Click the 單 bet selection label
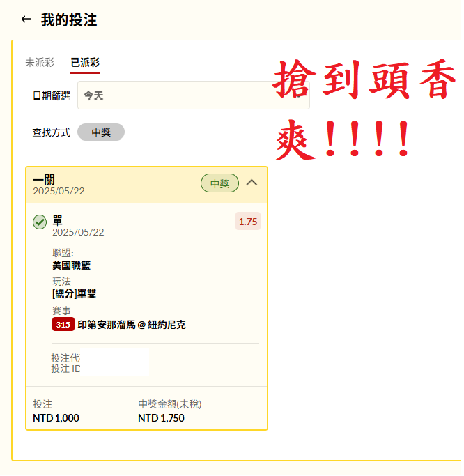The image size is (464, 476). tap(57, 221)
